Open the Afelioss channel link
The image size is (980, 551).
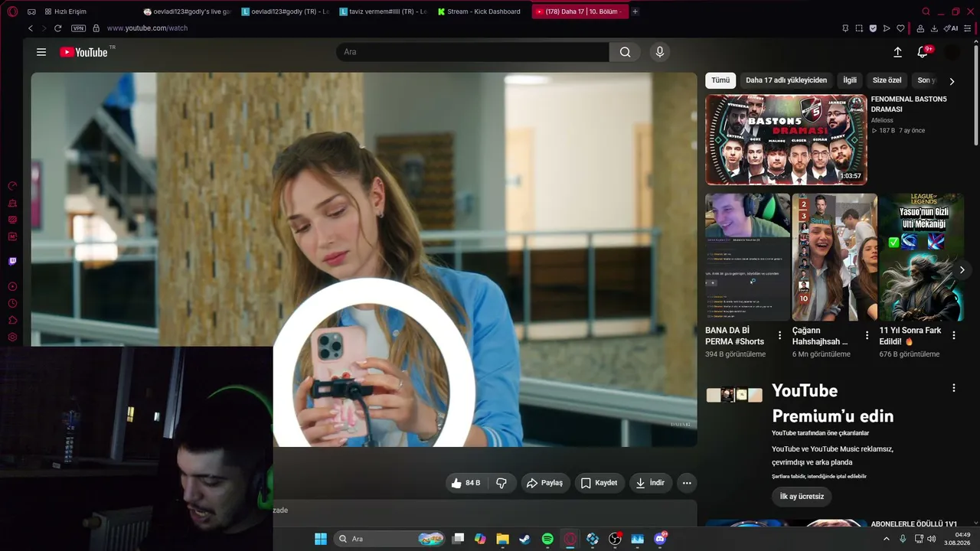[x=882, y=120]
